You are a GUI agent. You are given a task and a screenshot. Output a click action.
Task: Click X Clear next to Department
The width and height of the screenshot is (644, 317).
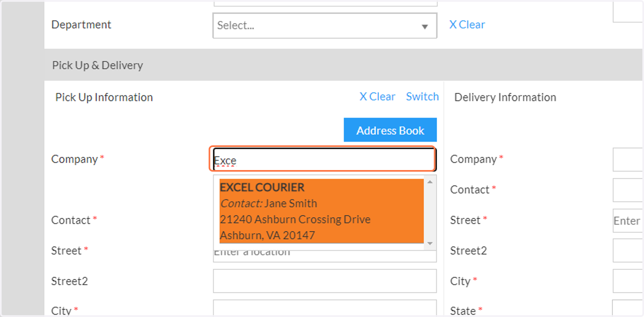(x=467, y=25)
